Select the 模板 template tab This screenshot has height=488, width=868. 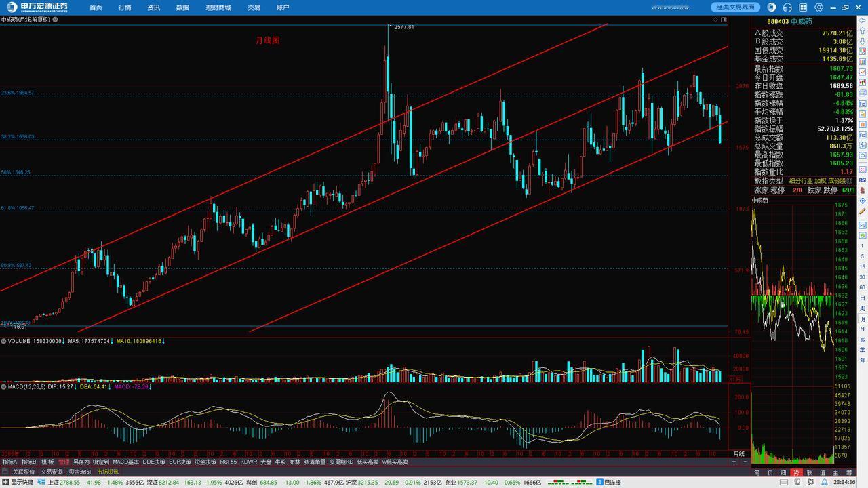tap(47, 462)
